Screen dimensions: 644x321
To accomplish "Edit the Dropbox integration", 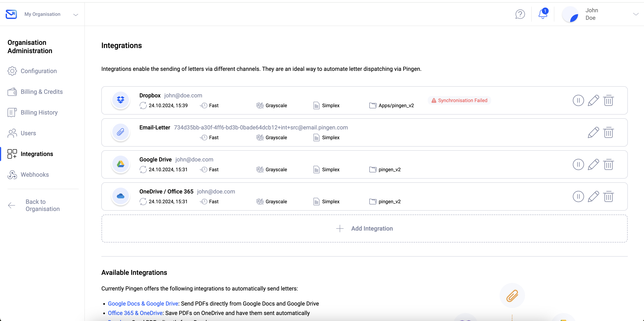I will coord(593,100).
